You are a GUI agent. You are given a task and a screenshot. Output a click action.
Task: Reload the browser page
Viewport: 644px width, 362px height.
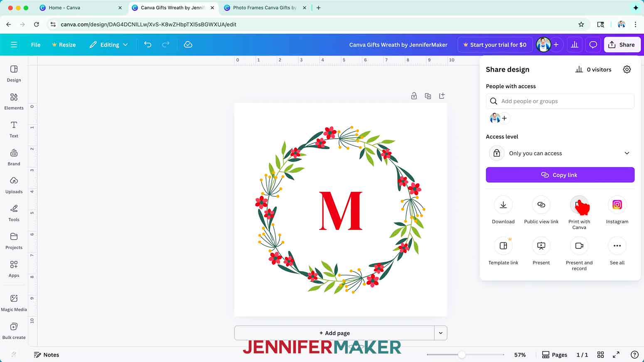[37, 24]
